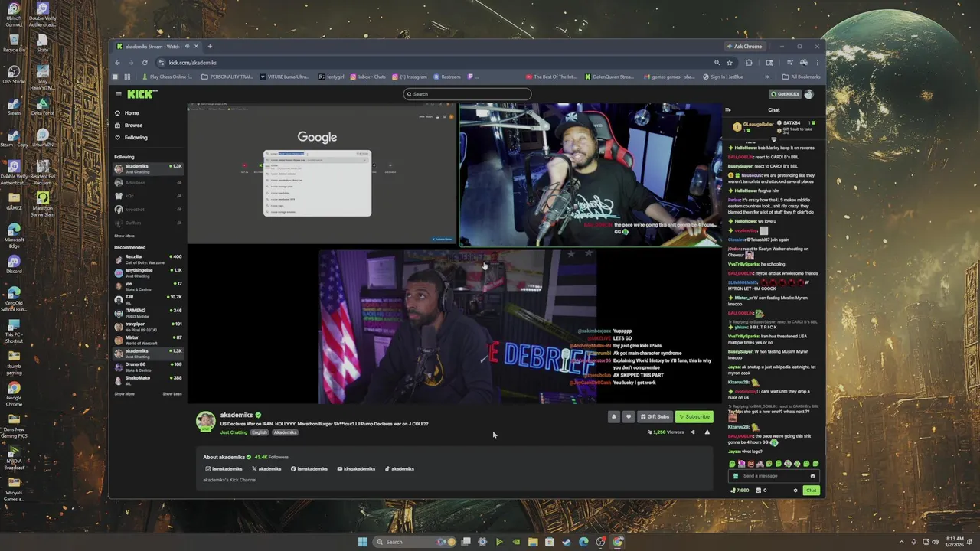Viewport: 980px width, 551px height.
Task: Select Rexzilla channel in Recommended list
Action: click(148, 259)
